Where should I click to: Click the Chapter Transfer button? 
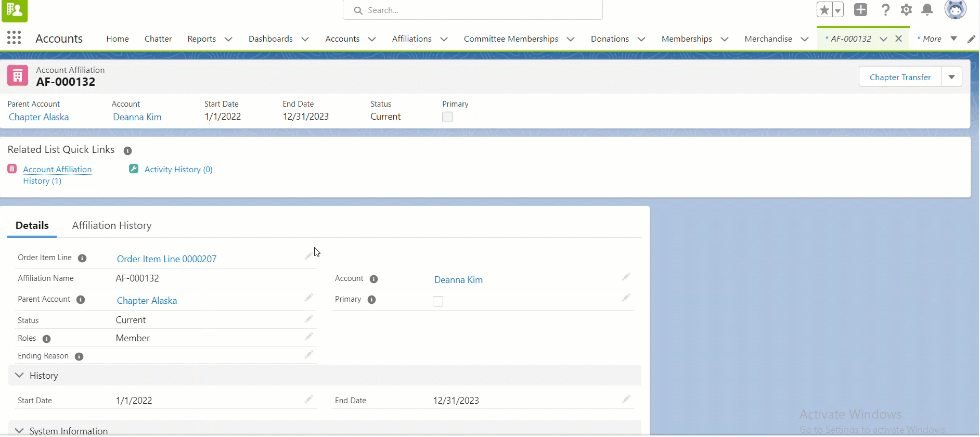900,77
